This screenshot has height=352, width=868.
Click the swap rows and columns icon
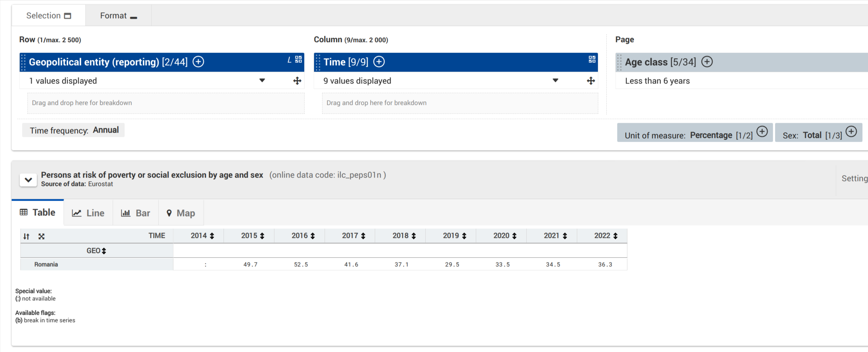(26, 236)
